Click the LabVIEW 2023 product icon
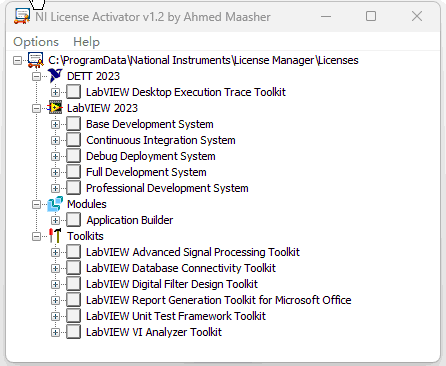The image size is (446, 366). click(x=55, y=108)
